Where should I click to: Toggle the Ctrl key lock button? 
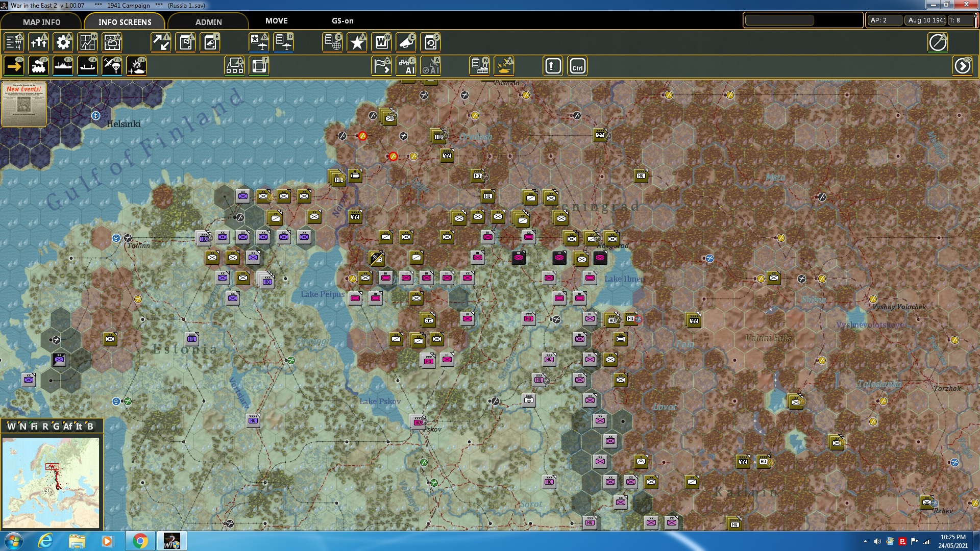coord(577,66)
